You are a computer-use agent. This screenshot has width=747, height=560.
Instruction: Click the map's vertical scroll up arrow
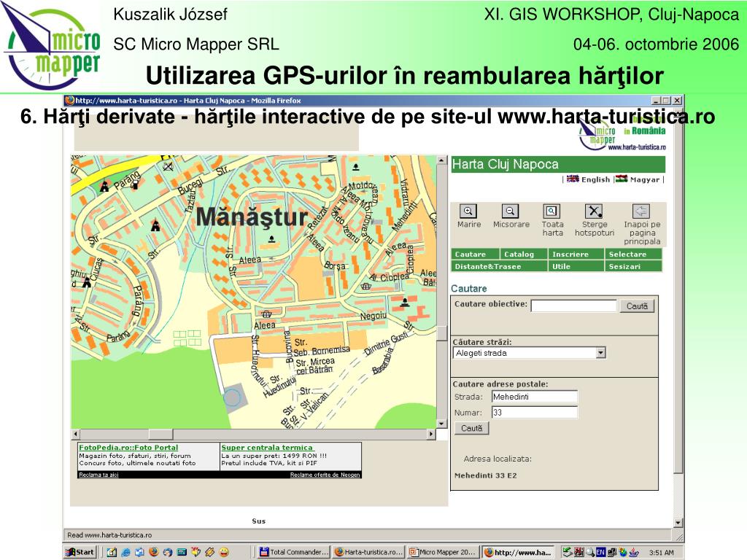(x=441, y=161)
